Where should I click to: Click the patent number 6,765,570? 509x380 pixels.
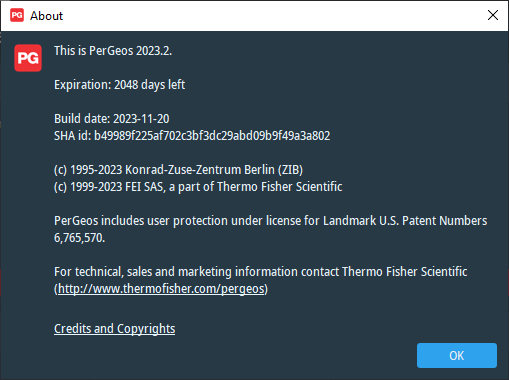point(79,238)
